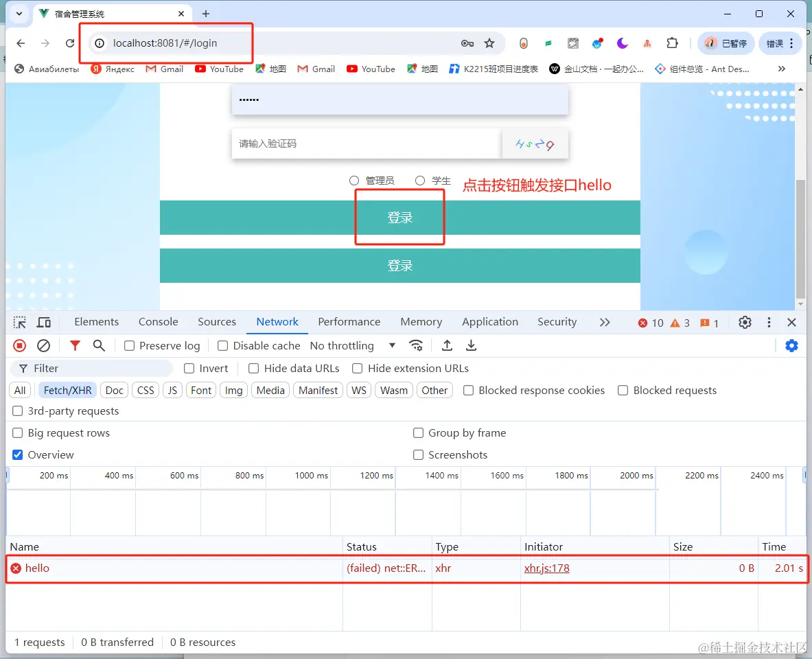Select the 管理员 radio button
Image resolution: width=812 pixels, height=659 pixels.
click(x=354, y=181)
